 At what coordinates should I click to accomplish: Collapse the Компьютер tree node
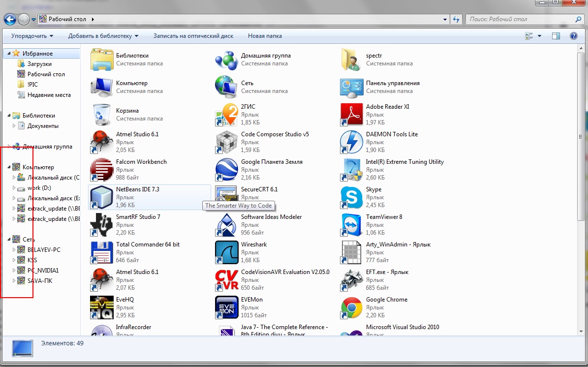[9, 167]
